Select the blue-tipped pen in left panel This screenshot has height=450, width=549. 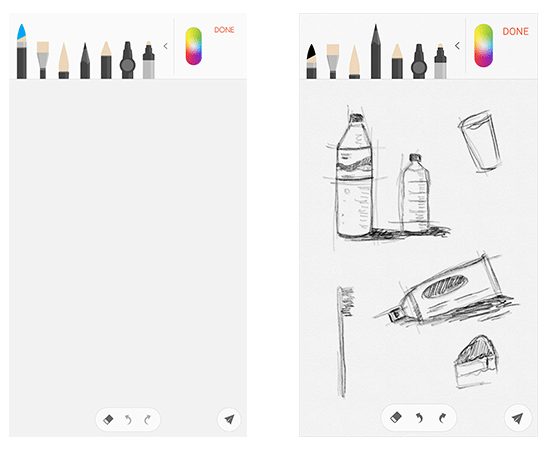22,51
